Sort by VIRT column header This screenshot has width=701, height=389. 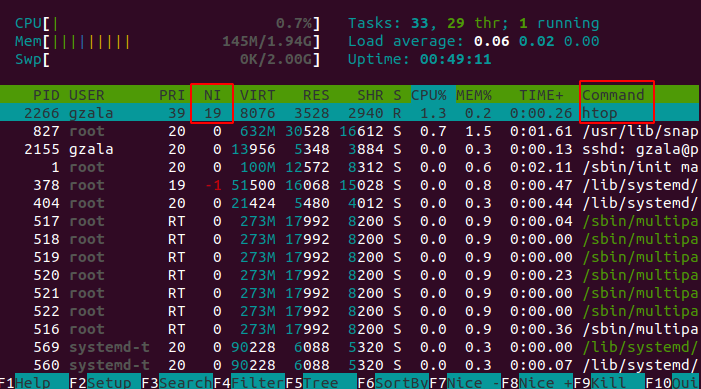pos(258,95)
